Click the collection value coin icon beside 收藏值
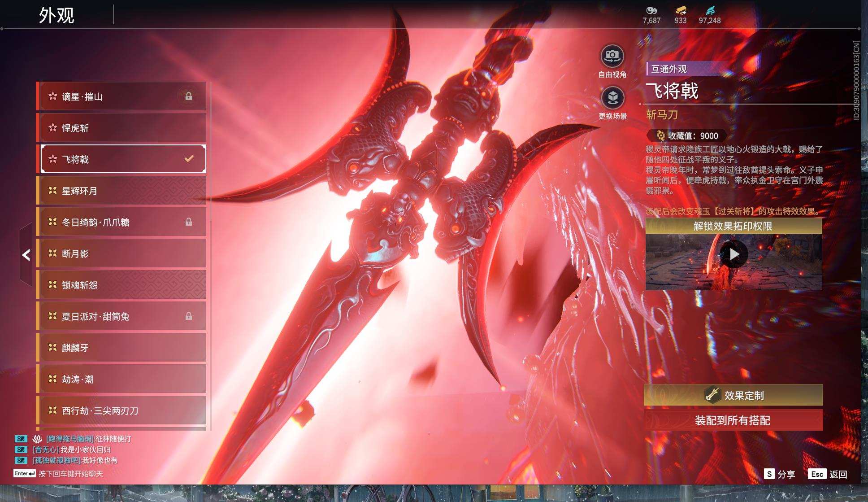The image size is (868, 502). (660, 135)
